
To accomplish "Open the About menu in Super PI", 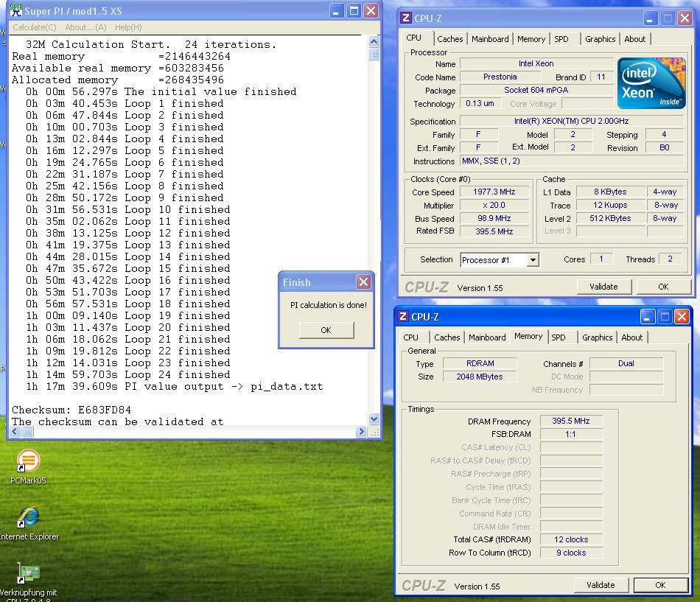I will (85, 27).
